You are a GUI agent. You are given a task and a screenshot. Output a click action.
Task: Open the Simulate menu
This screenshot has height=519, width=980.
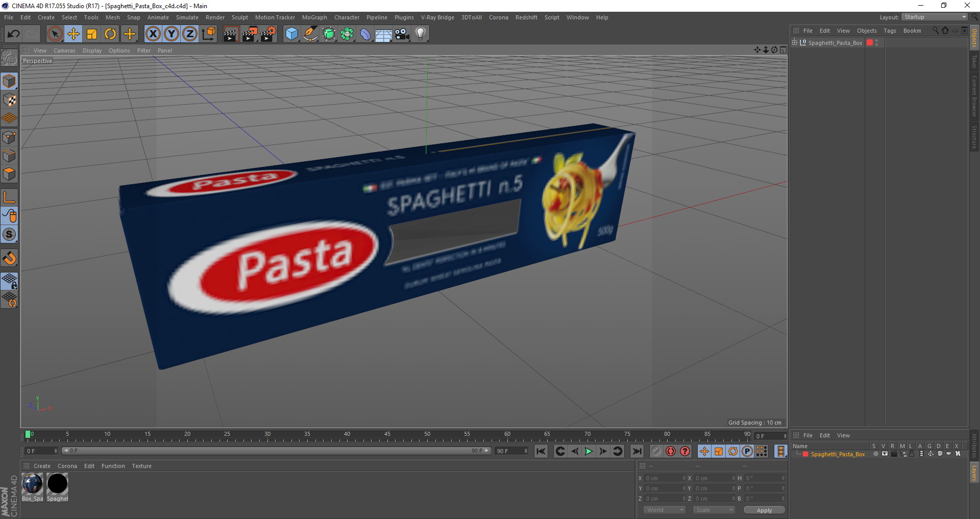187,17
